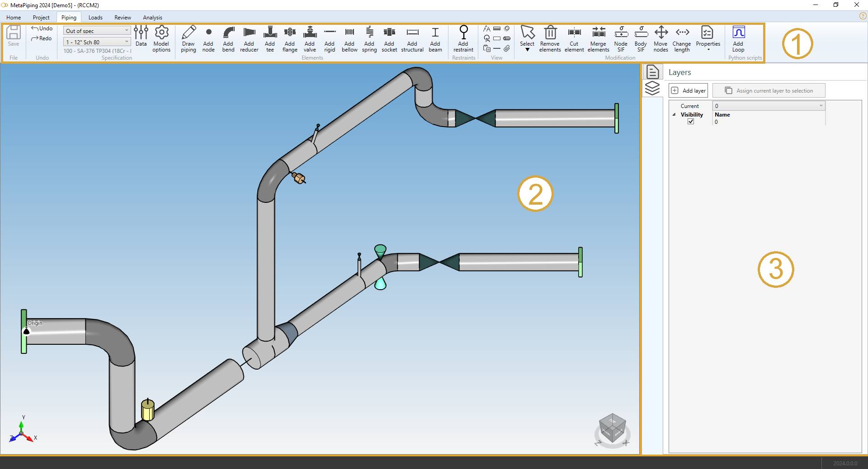Click the Save icon in ribbon
The image size is (868, 469).
coord(14,36)
